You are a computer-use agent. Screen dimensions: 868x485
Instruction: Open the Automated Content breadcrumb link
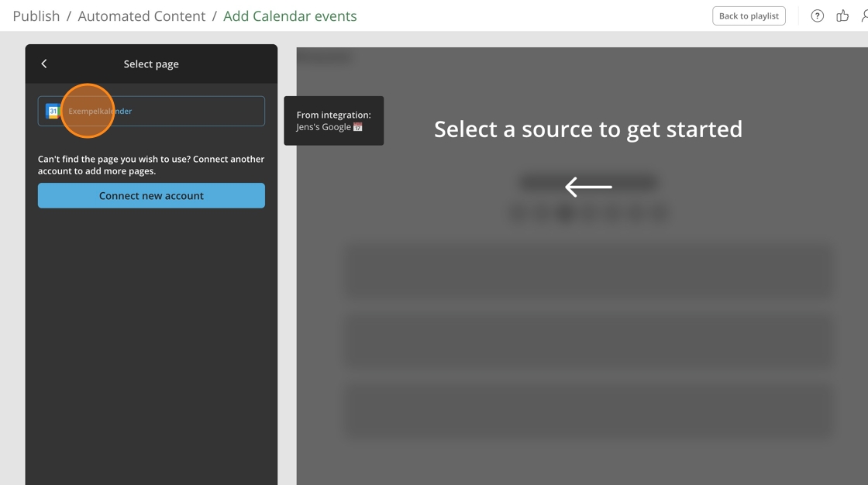click(142, 16)
